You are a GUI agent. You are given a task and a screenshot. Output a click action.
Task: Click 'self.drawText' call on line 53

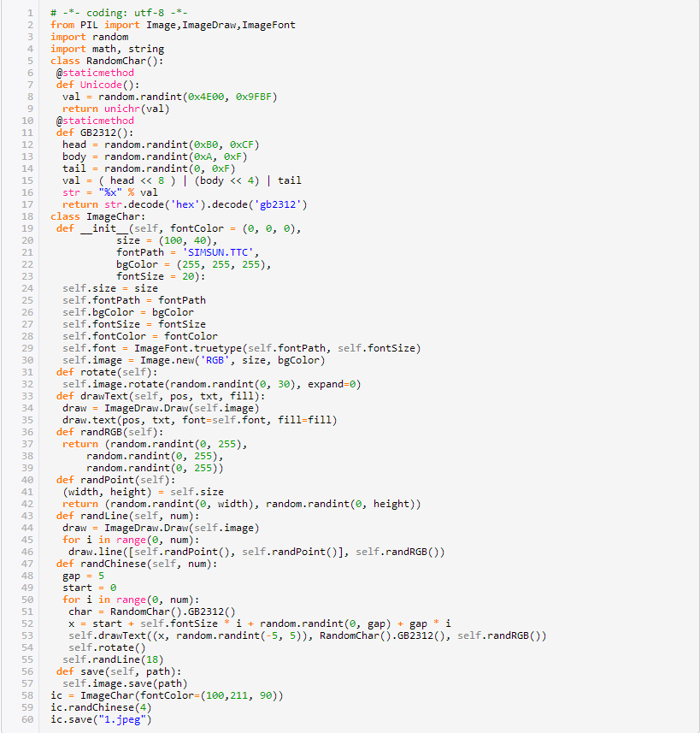pos(107,635)
